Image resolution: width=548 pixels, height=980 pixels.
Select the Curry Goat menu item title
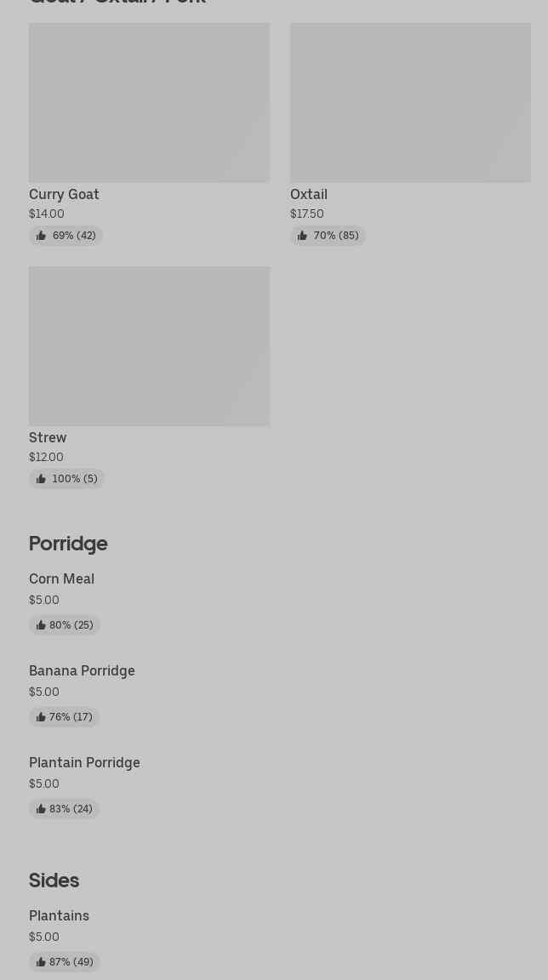click(x=64, y=194)
